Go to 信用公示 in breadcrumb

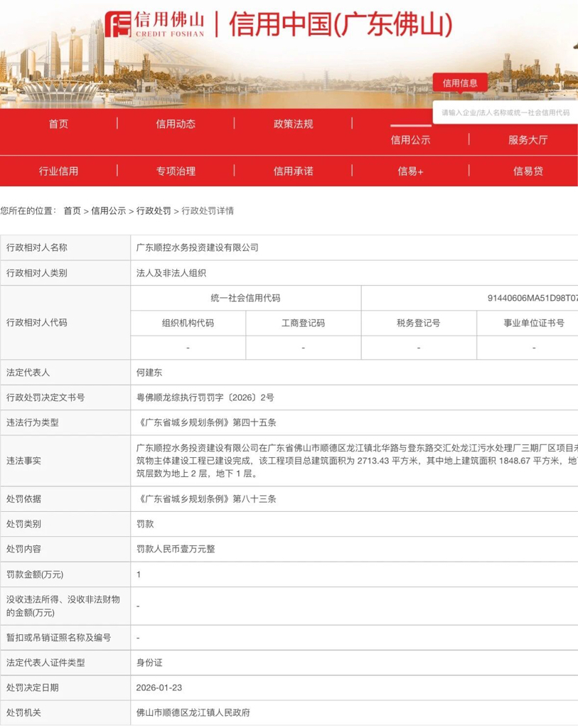(108, 210)
